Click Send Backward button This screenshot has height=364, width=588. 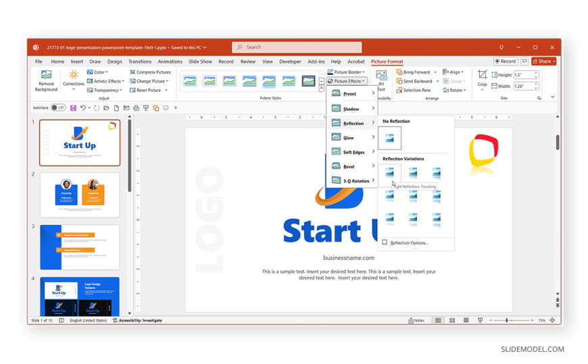click(x=414, y=81)
